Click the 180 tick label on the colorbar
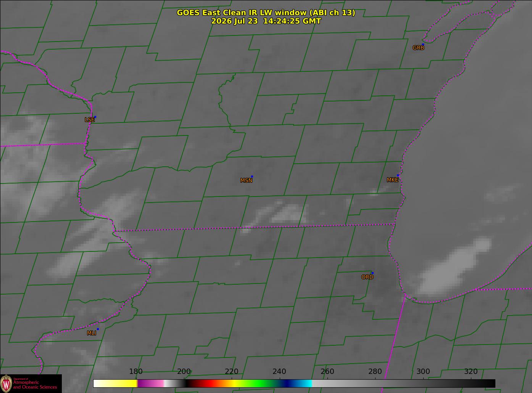Image resolution: width=532 pixels, height=393 pixels. coord(136,372)
